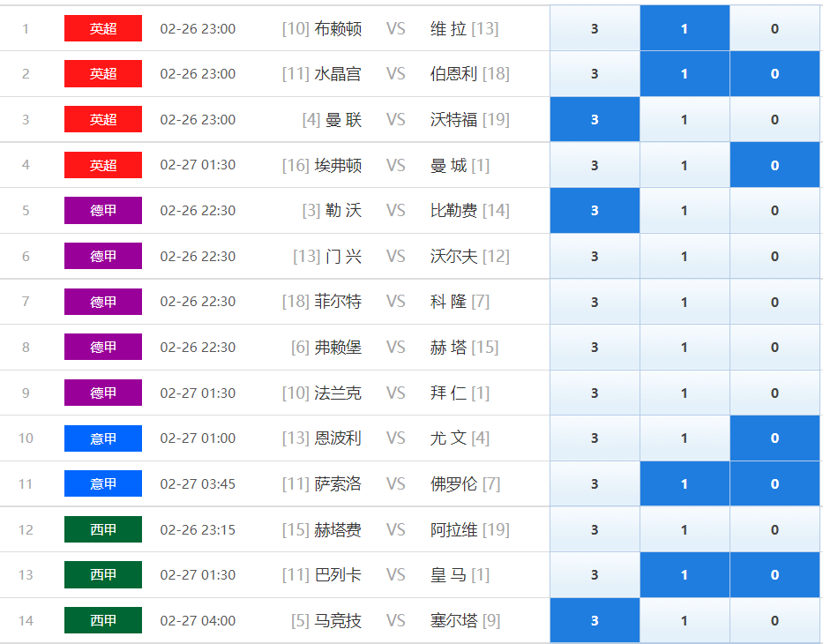The width and height of the screenshot is (823, 644).
Task: Select 0 for 布赖顿 vs 维拉
Action: point(774,28)
